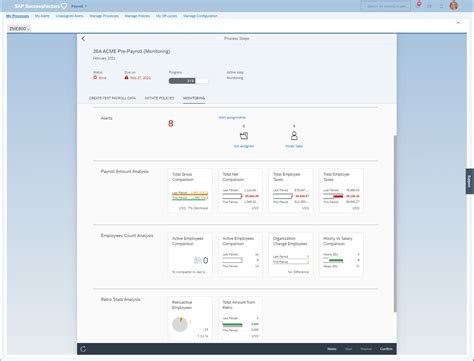Click the Repeat button in the footer
474x361 pixels.
366,349
